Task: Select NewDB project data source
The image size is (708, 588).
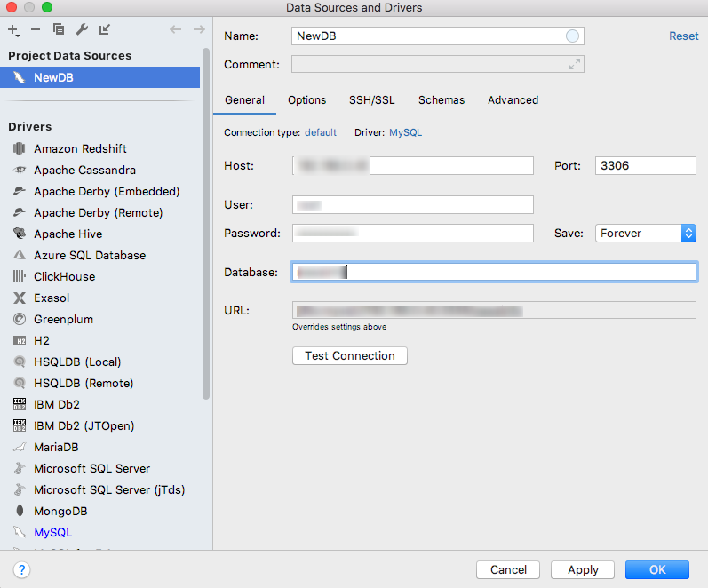Action: tap(99, 77)
